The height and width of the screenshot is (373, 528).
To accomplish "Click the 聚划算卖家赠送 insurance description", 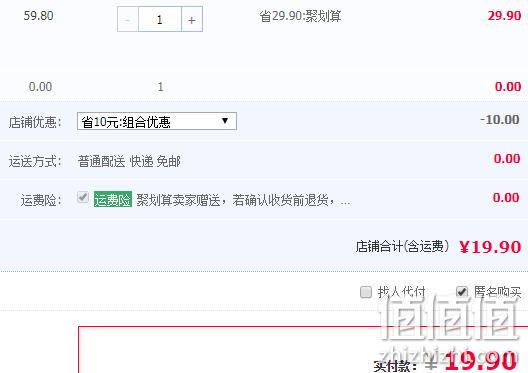I will tap(243, 200).
